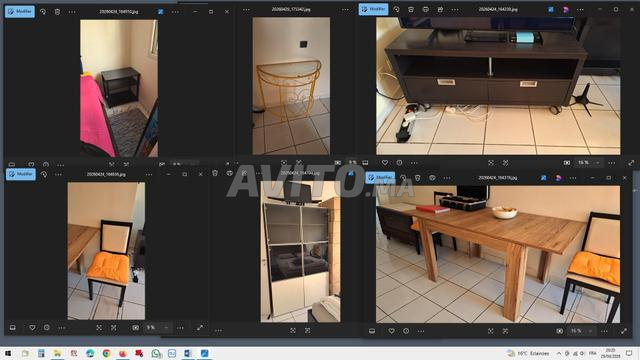
Task: Open zoom percentage dropdown in dining table window
Action: tap(590, 331)
